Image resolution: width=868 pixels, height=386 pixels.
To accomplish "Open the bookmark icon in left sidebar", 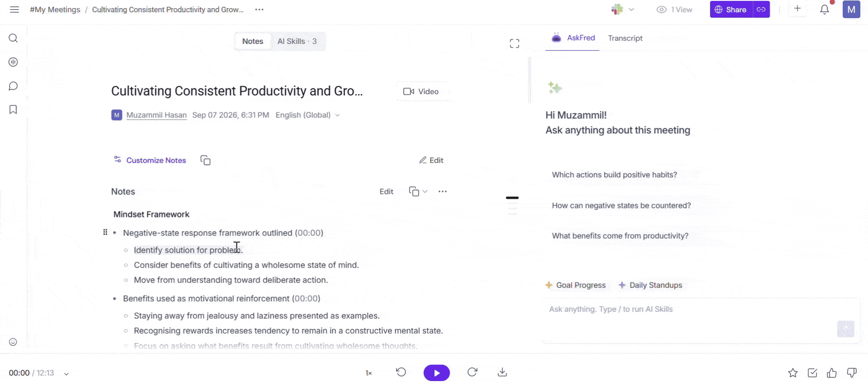I will 13,109.
